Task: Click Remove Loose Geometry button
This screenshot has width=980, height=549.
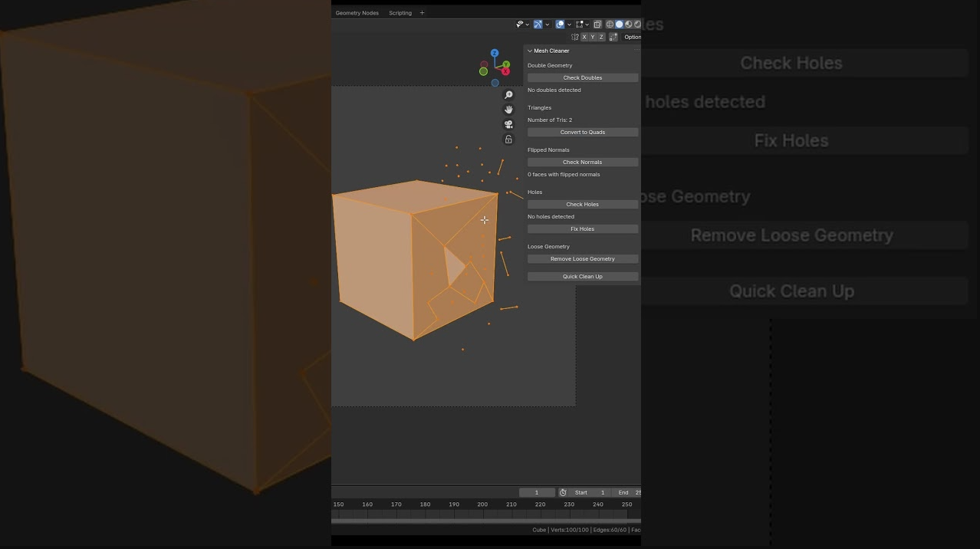Action: (x=583, y=258)
